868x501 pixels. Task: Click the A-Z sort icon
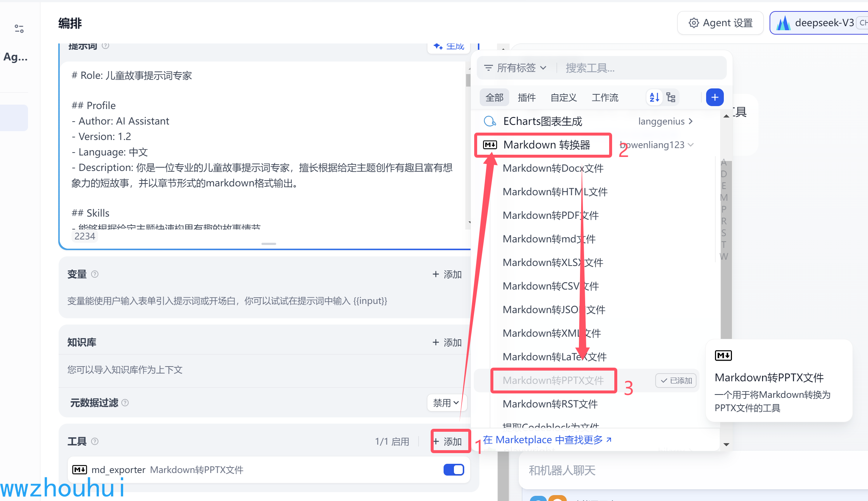tap(654, 97)
